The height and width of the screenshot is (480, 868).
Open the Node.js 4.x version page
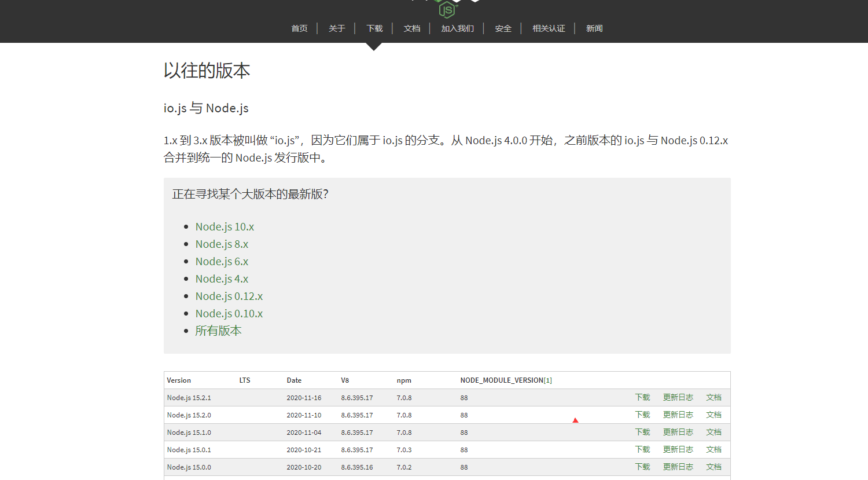[x=222, y=279]
